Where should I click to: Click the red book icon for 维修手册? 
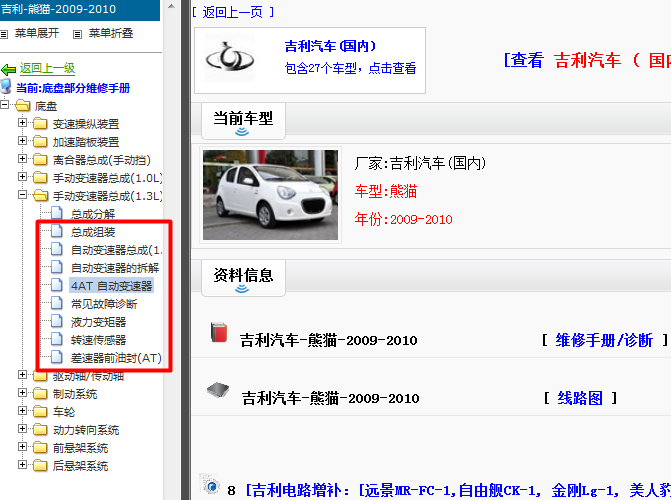tap(219, 333)
